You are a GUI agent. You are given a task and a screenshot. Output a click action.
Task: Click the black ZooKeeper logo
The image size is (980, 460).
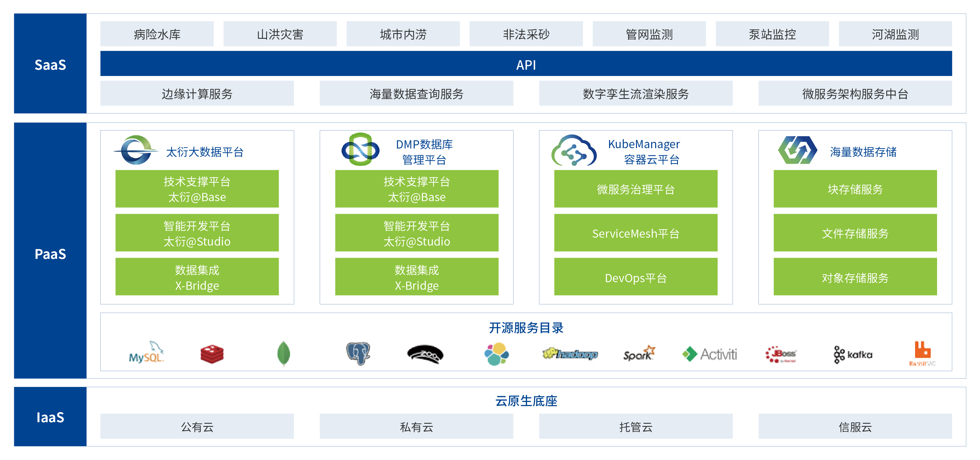click(425, 354)
